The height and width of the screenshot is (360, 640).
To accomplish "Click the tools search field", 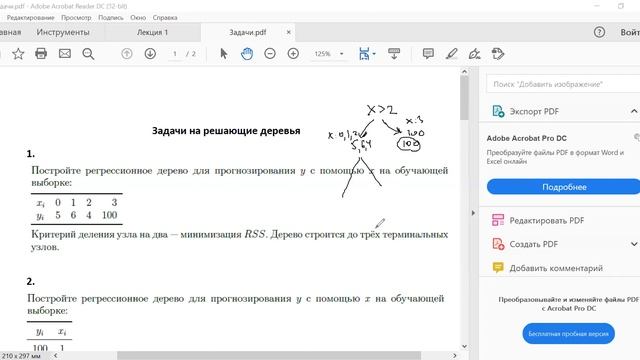I will point(563,84).
